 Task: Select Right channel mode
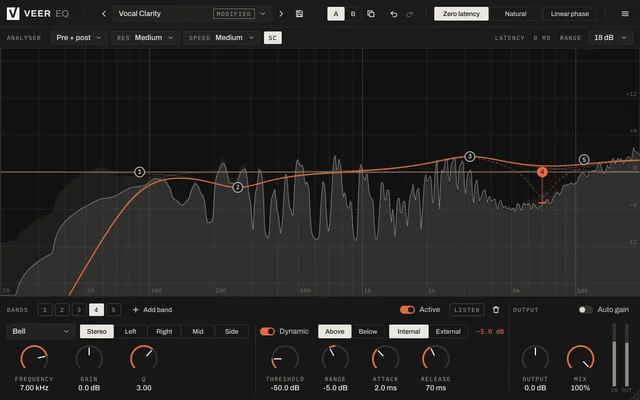(164, 331)
